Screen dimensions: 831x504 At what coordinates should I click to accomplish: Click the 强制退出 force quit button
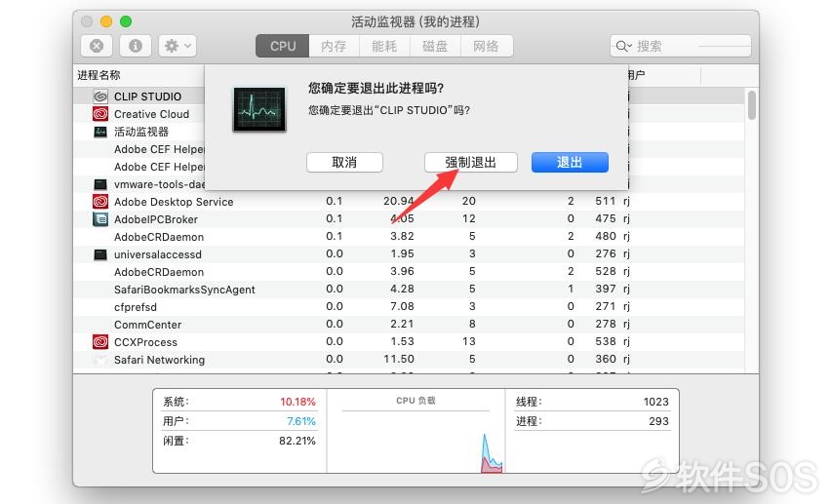pos(471,162)
